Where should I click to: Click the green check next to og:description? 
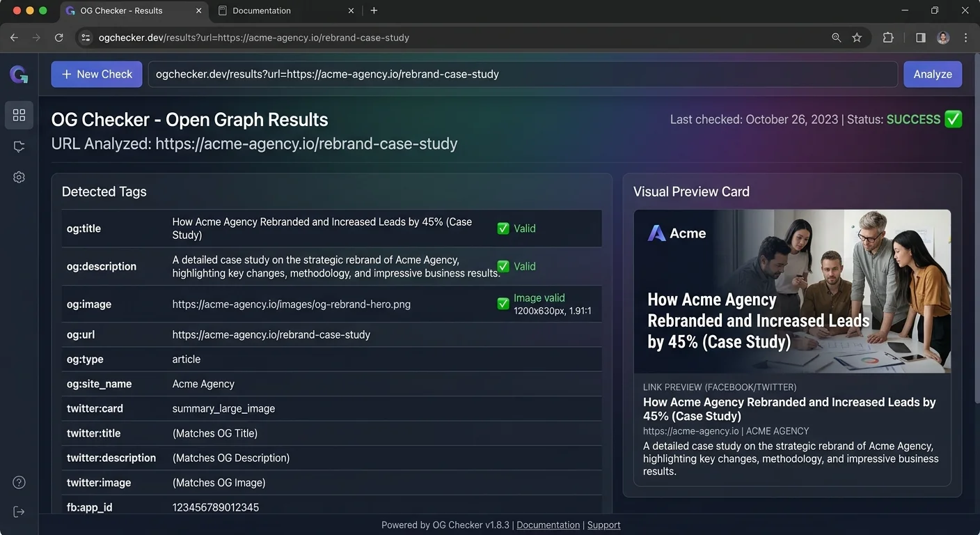503,266
